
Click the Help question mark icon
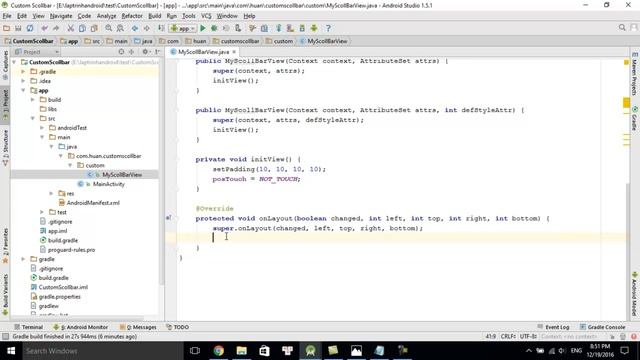pos(328,28)
